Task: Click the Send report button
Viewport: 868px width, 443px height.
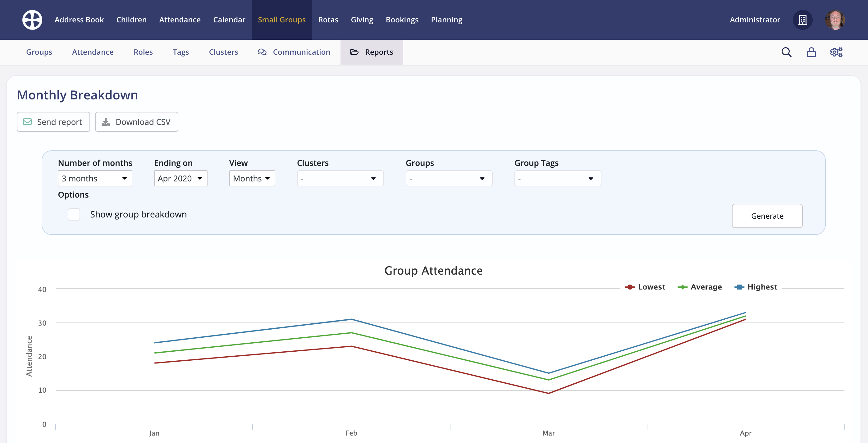Action: click(x=53, y=121)
